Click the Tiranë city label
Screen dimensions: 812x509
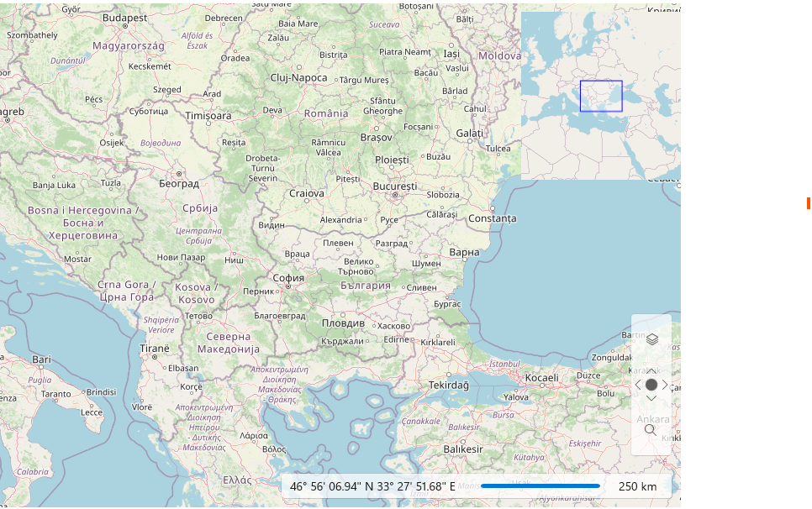coord(155,349)
